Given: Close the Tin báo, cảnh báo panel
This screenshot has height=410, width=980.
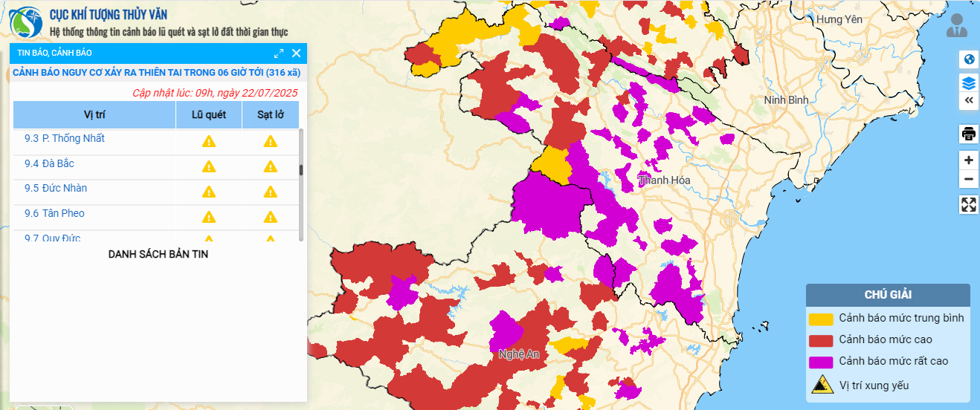Looking at the screenshot, I should coord(296,53).
